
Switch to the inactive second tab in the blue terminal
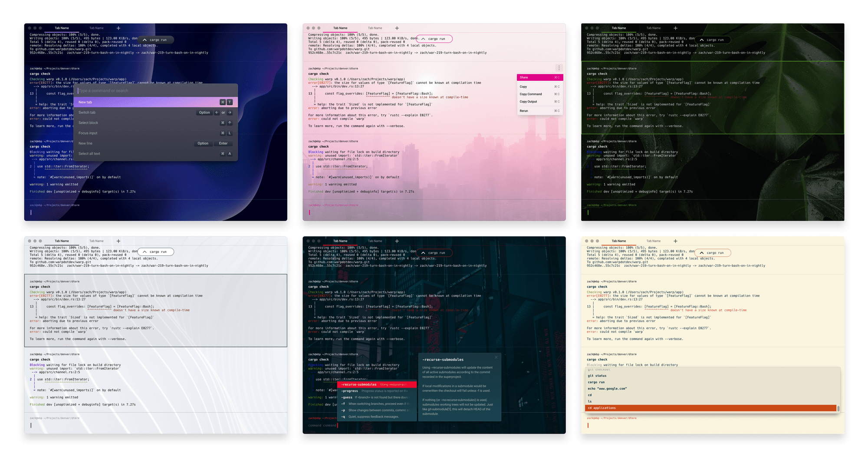96,28
